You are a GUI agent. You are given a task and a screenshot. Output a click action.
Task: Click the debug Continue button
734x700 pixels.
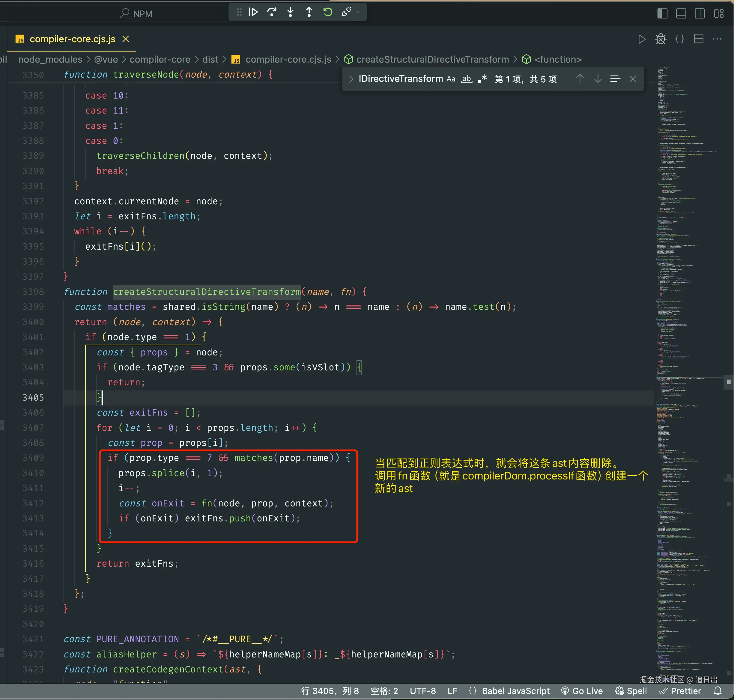pyautogui.click(x=253, y=12)
